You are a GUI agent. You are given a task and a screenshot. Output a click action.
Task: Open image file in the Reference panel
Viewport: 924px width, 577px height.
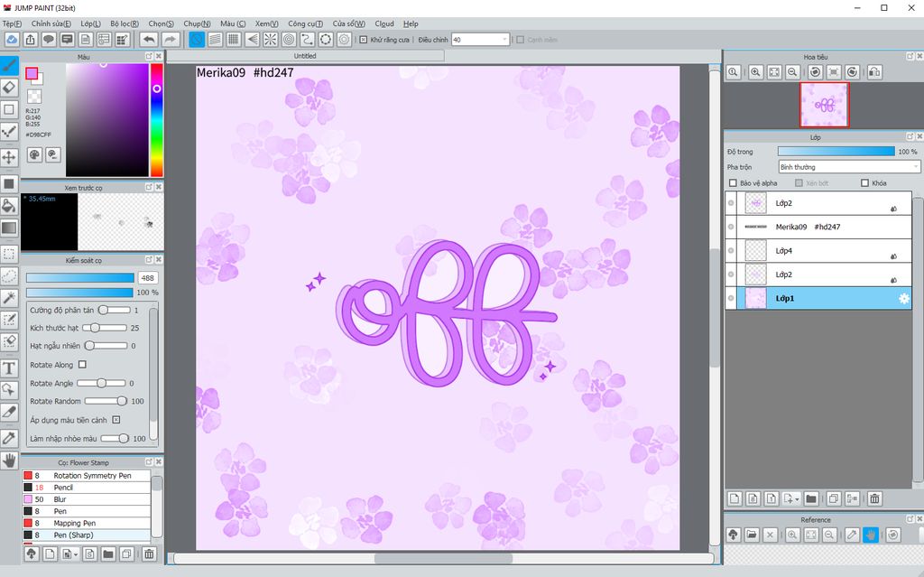tap(752, 535)
